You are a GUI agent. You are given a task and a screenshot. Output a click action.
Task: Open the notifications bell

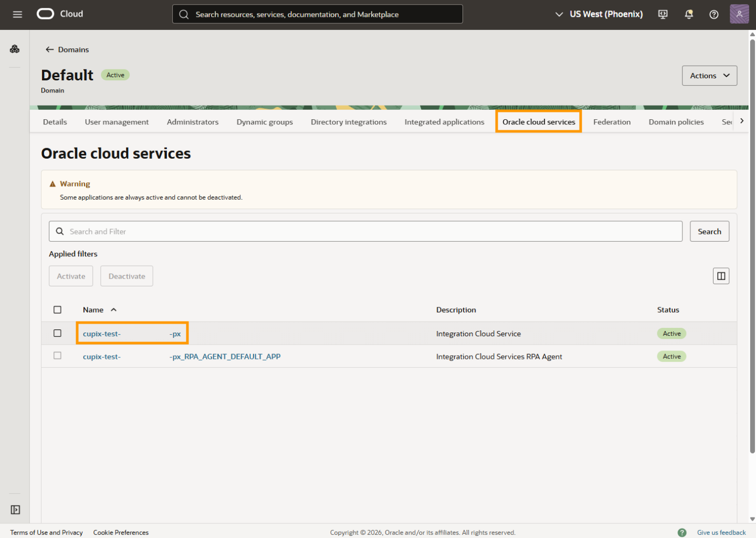click(689, 14)
